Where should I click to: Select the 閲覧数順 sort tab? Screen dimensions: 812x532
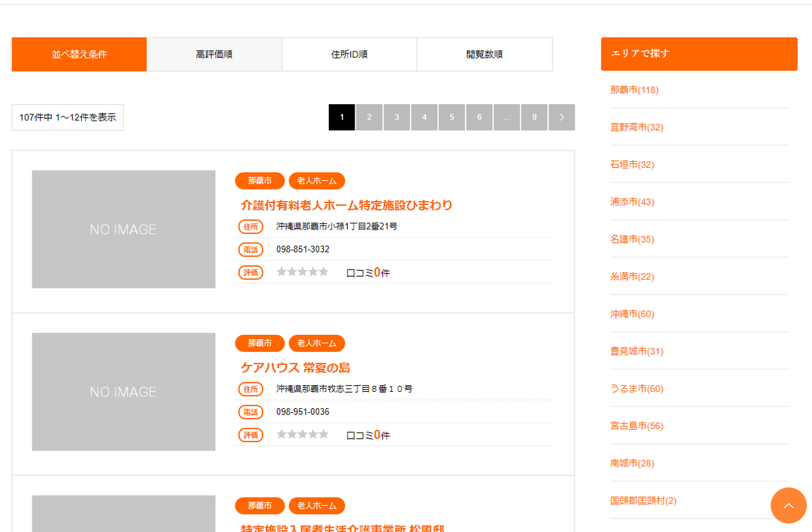484,54
